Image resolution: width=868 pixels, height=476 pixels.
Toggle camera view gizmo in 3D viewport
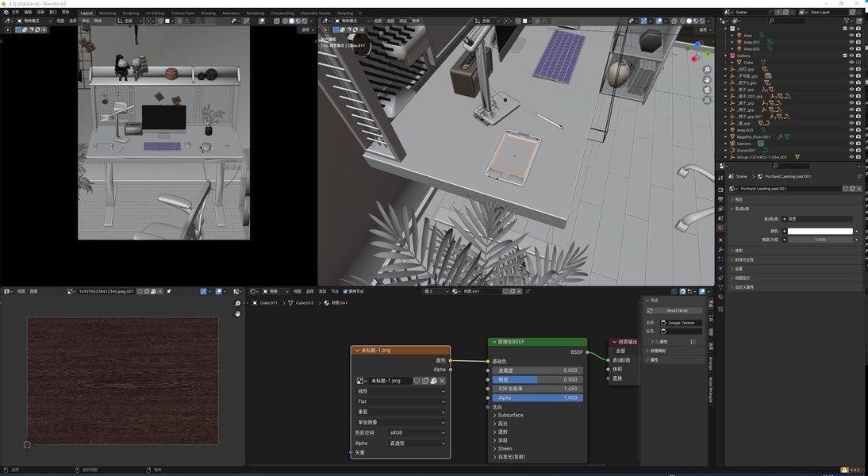click(x=707, y=90)
